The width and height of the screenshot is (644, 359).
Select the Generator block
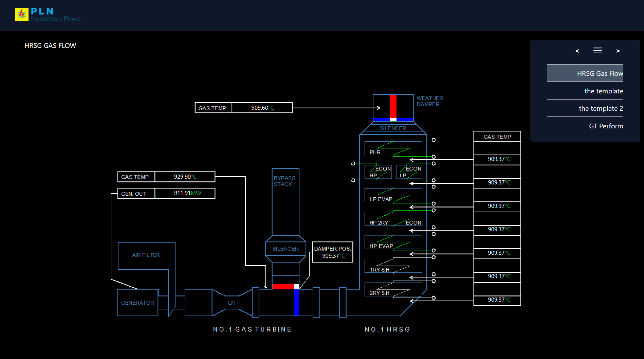click(x=137, y=303)
